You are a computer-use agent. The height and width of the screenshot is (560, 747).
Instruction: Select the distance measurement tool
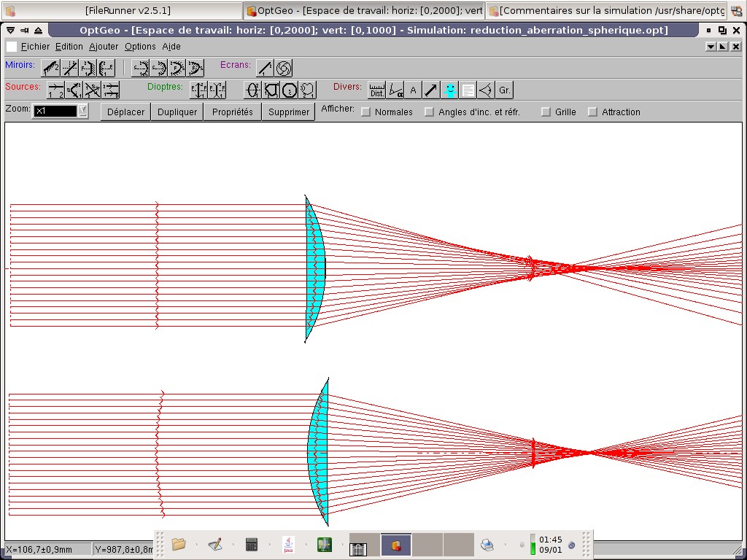(376, 90)
